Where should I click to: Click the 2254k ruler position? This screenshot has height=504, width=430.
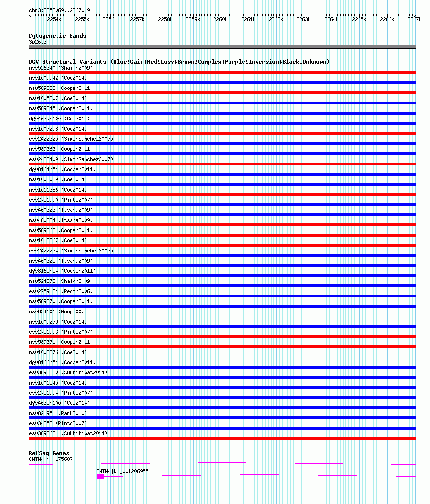click(54, 20)
